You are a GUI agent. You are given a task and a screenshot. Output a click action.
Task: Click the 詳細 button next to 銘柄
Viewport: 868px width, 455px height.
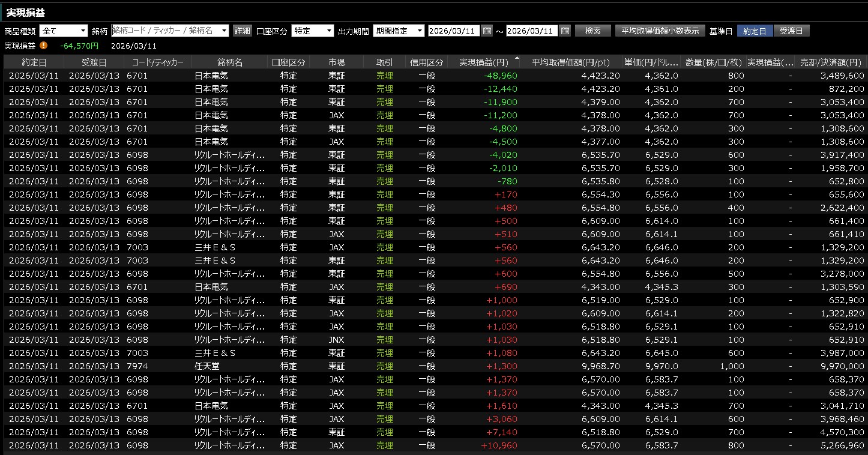tap(243, 31)
